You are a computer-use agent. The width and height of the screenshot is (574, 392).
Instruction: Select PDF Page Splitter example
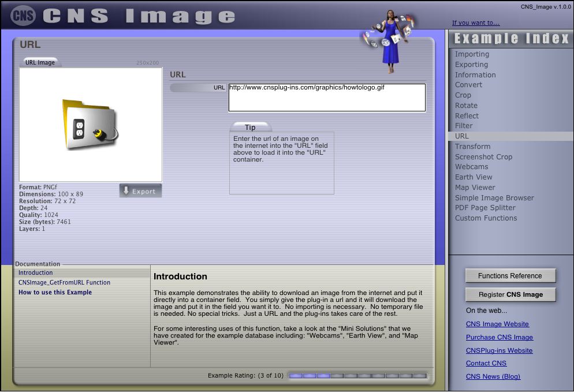coord(485,207)
